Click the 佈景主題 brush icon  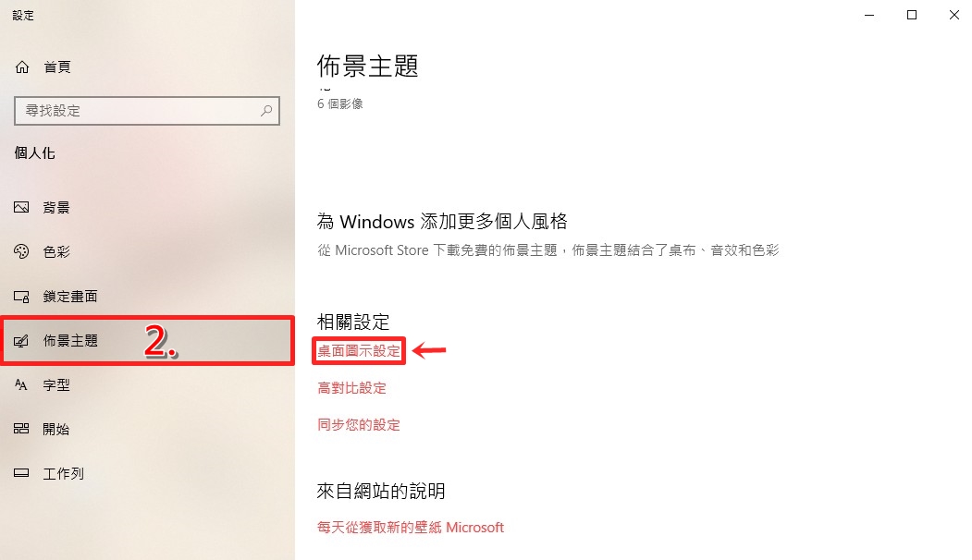(21, 341)
